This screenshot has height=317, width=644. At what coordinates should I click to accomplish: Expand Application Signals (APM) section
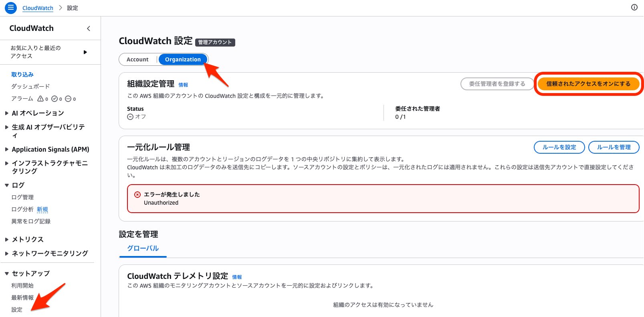pos(7,149)
